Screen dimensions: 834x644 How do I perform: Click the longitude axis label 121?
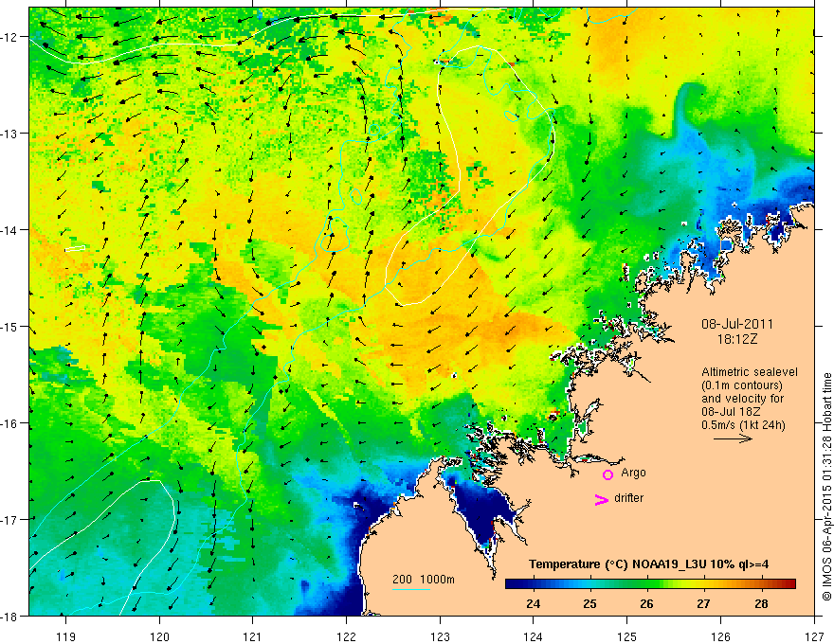(x=253, y=636)
